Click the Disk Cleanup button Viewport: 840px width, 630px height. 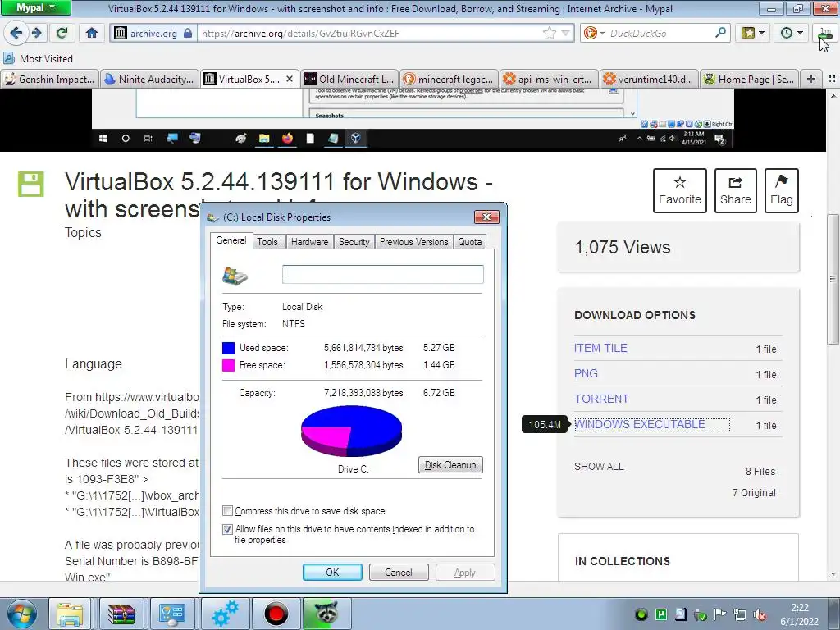[450, 465]
